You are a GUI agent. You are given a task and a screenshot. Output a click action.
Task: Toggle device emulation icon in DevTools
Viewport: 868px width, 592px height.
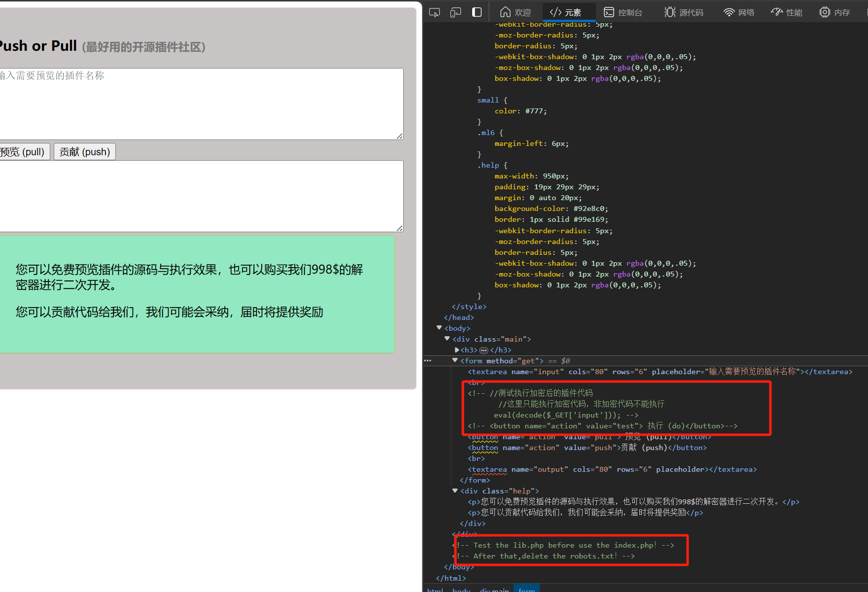coord(455,12)
